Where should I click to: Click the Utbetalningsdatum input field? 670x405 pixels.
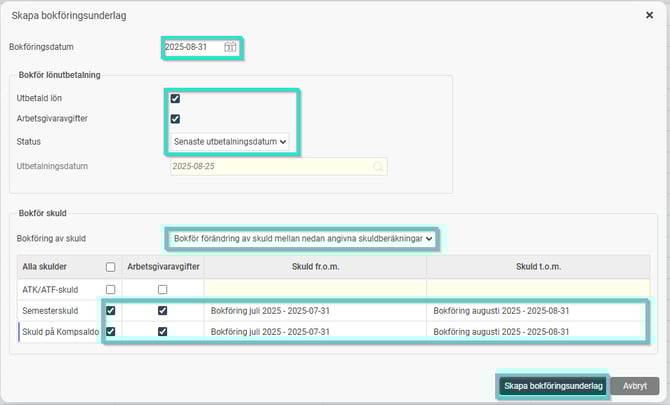tap(268, 166)
